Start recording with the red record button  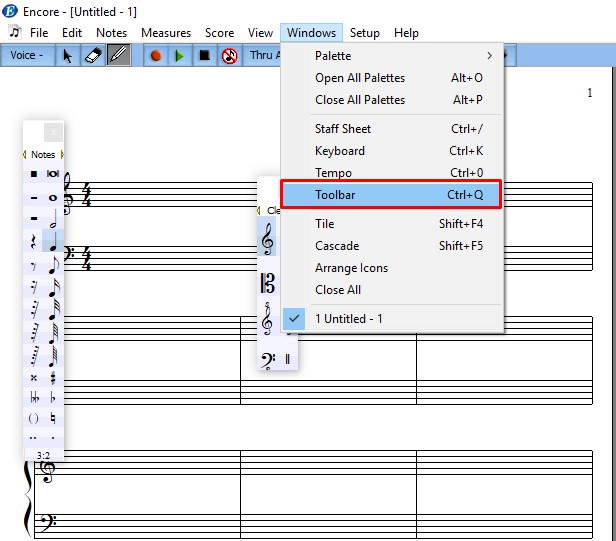click(x=156, y=55)
